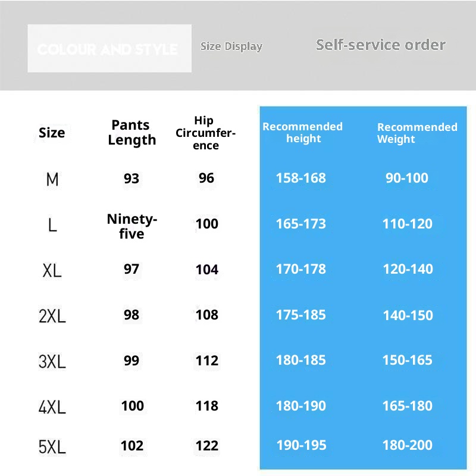This screenshot has height=476, width=476.
Task: Click the 122 hip circumference cell
Action: click(206, 445)
